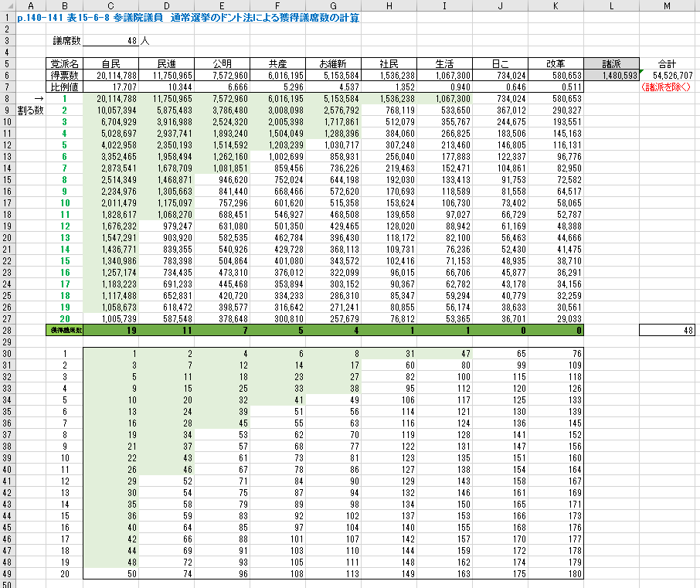
Task: Select the 6.666 proportional value cell
Action: click(222, 87)
